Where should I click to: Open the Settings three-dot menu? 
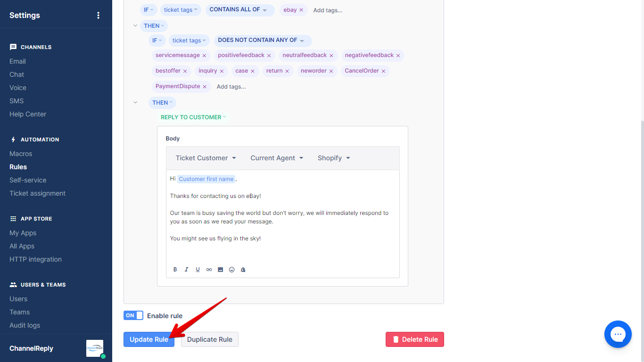[98, 15]
